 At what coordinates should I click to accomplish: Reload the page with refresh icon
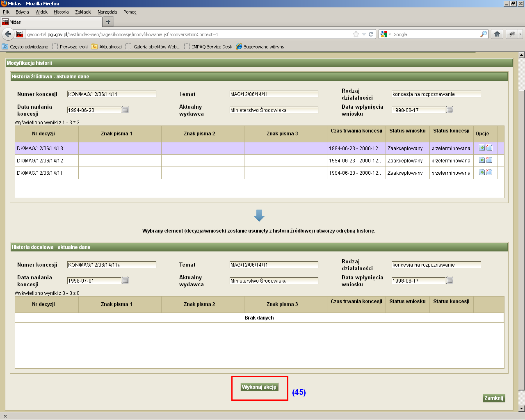click(371, 34)
